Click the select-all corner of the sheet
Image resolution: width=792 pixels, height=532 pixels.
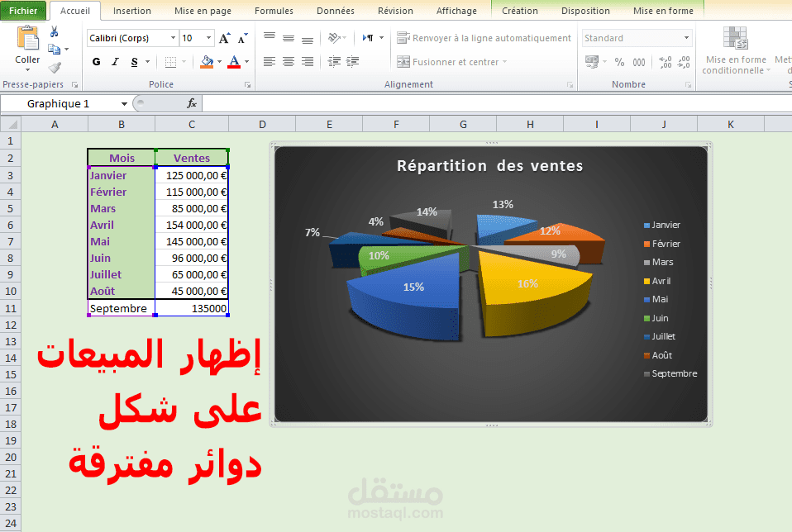tap(11, 124)
